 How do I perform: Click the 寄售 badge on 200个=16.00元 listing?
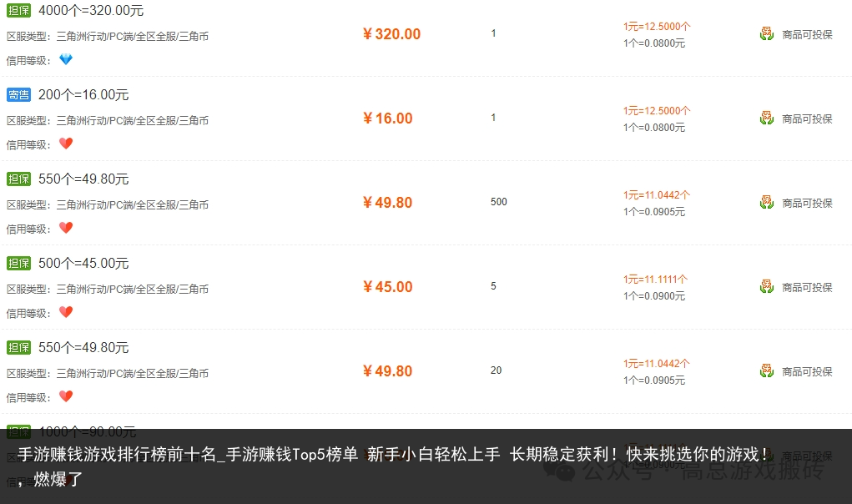coord(19,95)
